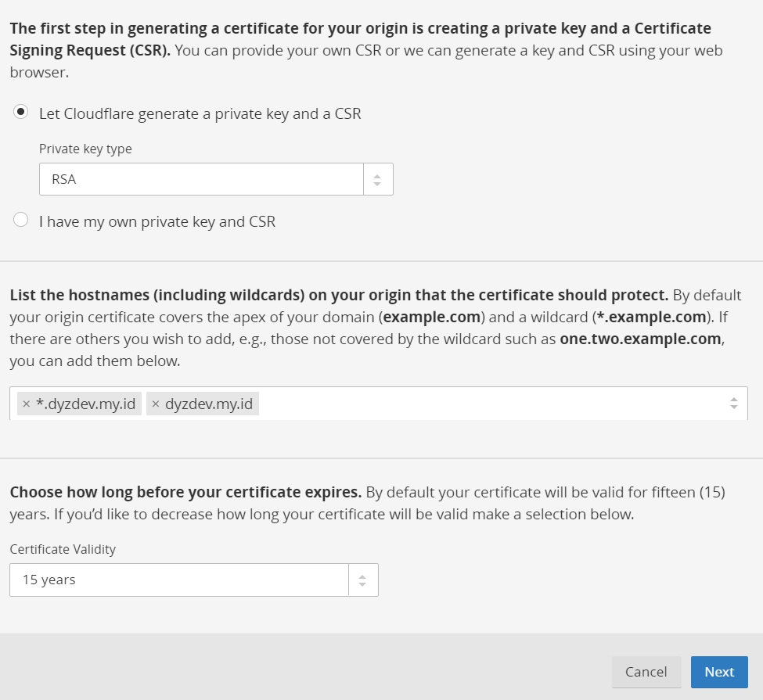Click the 'Private key type' field label
Viewport: 763px width, 700px height.
coord(85,149)
